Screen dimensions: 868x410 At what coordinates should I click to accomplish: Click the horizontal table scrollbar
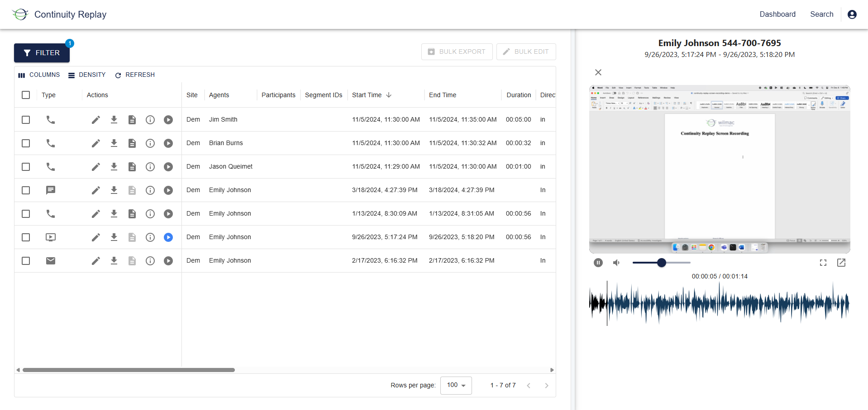(x=129, y=370)
